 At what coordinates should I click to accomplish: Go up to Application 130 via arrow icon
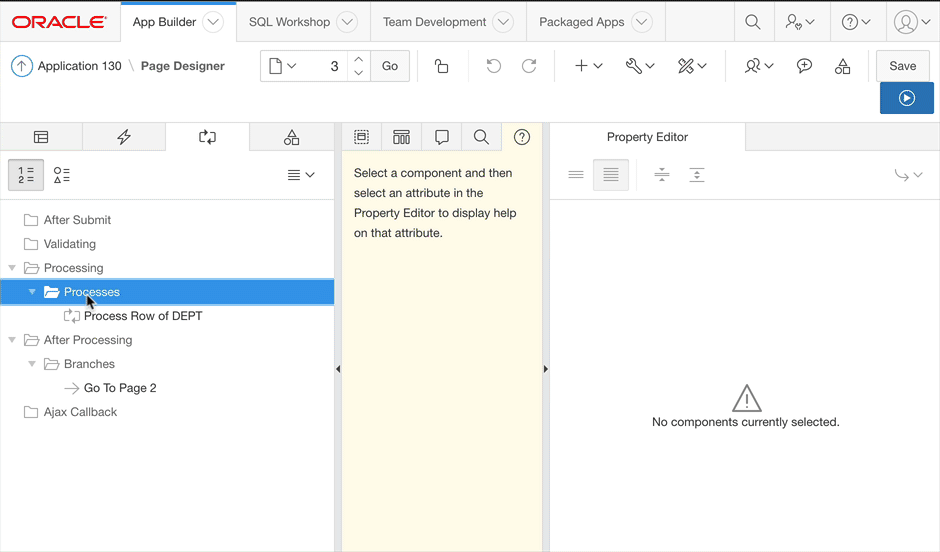[22, 66]
